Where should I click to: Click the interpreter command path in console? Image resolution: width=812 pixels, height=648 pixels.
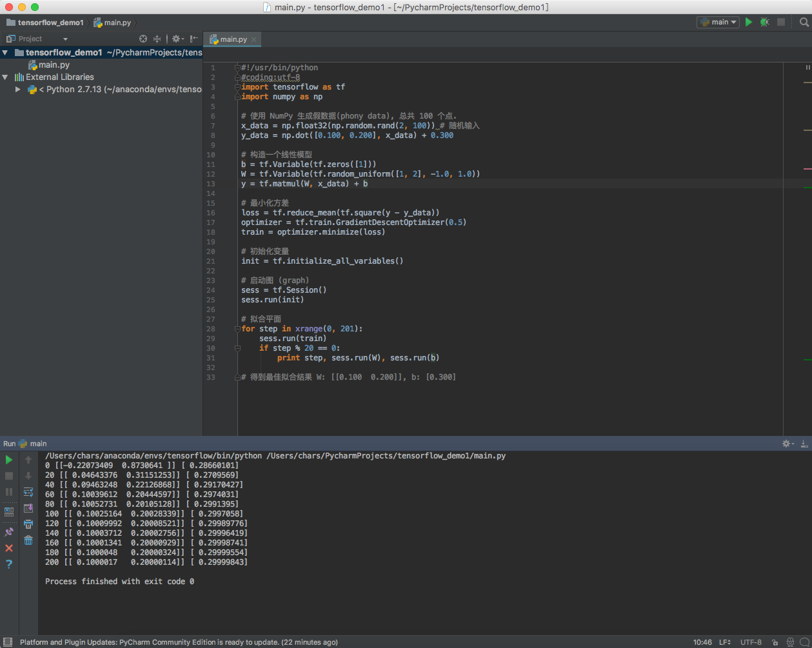point(275,456)
